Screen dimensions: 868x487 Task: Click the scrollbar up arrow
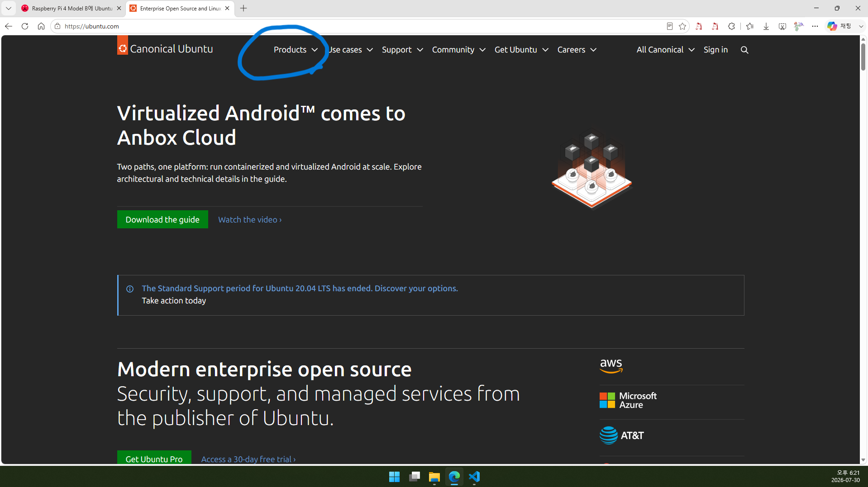(x=863, y=39)
